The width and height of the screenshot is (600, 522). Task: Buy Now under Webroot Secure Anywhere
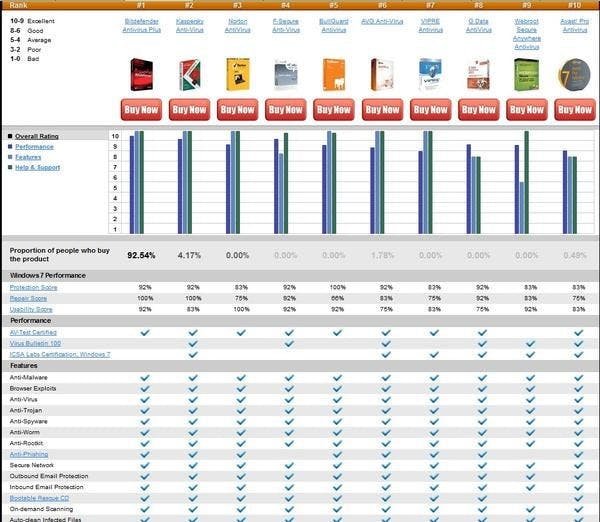click(527, 110)
